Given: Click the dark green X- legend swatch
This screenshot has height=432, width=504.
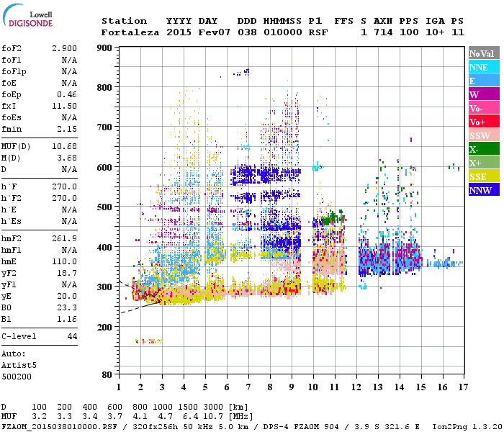Looking at the screenshot, I should (x=482, y=149).
